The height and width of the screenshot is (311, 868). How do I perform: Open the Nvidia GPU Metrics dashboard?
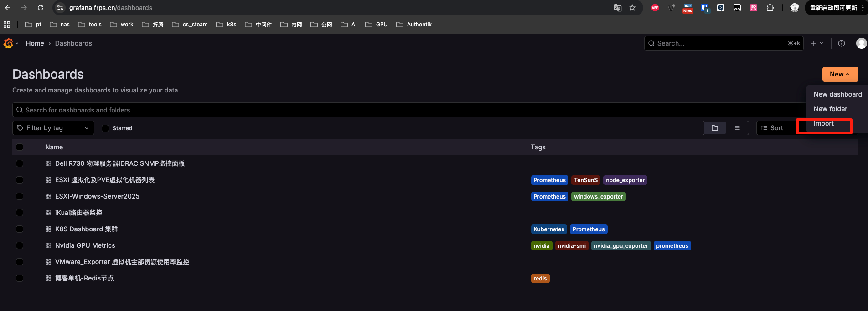pyautogui.click(x=85, y=245)
